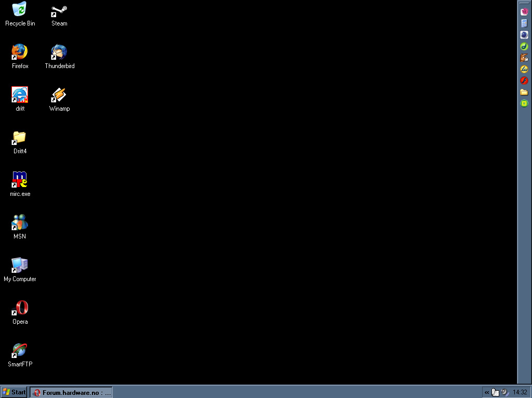
Task: Select the Firefox desktop shortcut
Action: 20,57
